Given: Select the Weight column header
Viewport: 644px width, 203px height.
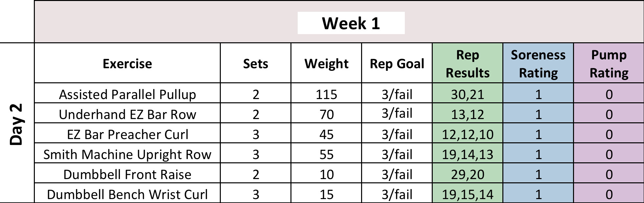Looking at the screenshot, I should coord(326,64).
